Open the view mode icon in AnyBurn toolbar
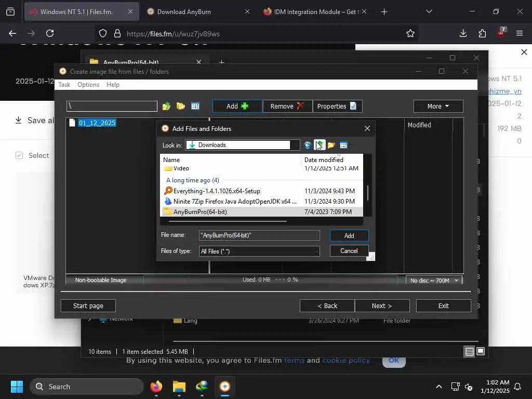The width and height of the screenshot is (532, 399). click(195, 106)
